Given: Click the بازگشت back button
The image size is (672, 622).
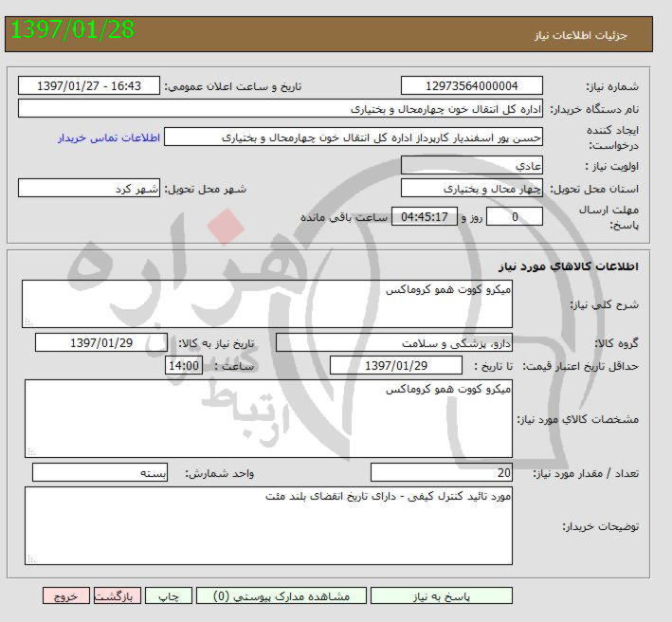Looking at the screenshot, I should [x=118, y=595].
